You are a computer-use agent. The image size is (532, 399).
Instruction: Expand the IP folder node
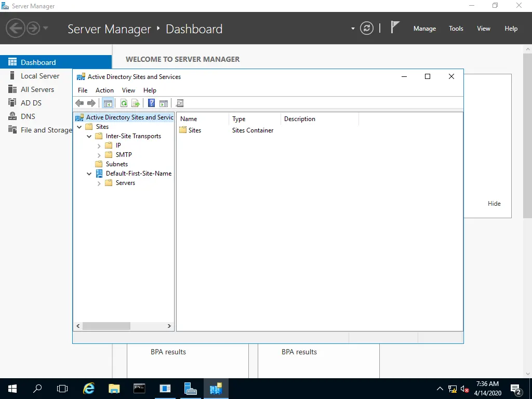99,146
